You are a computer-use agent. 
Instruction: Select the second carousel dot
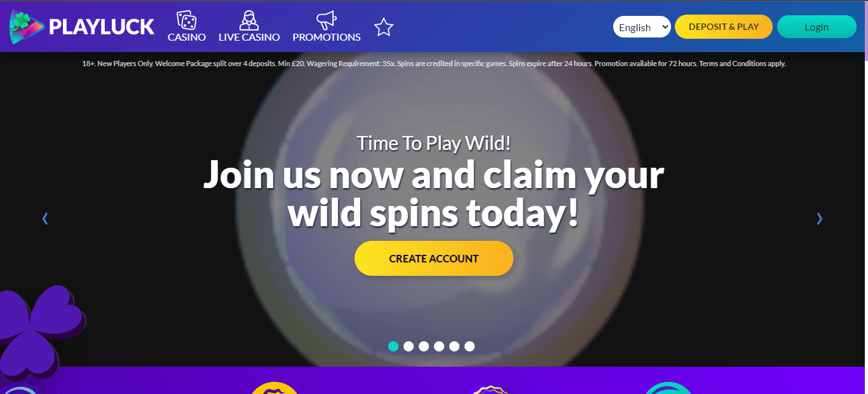(x=409, y=346)
